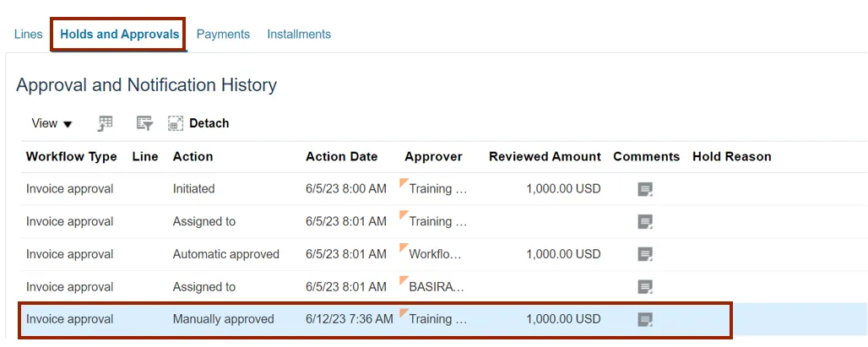Click the Workflow Type column header
The height and width of the screenshot is (347, 868).
tap(71, 156)
